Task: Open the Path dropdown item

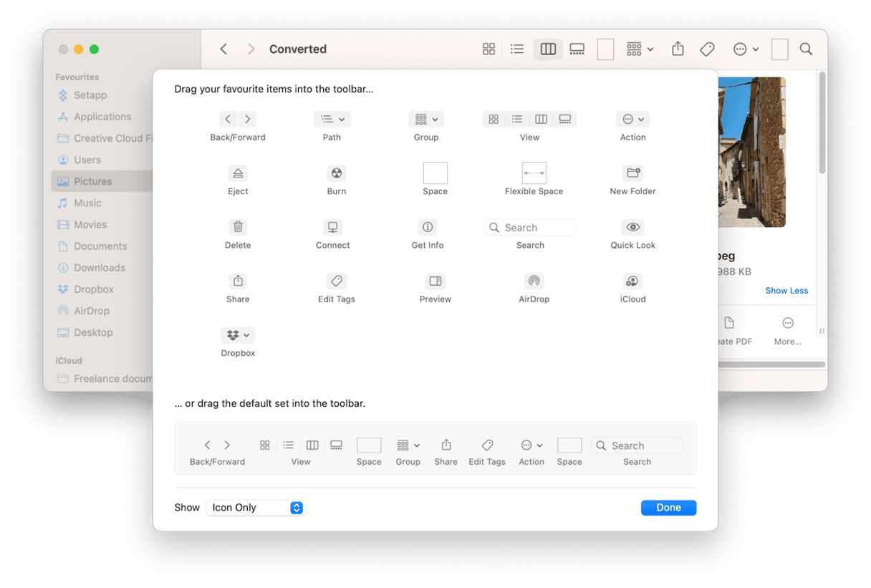Action: click(x=332, y=120)
